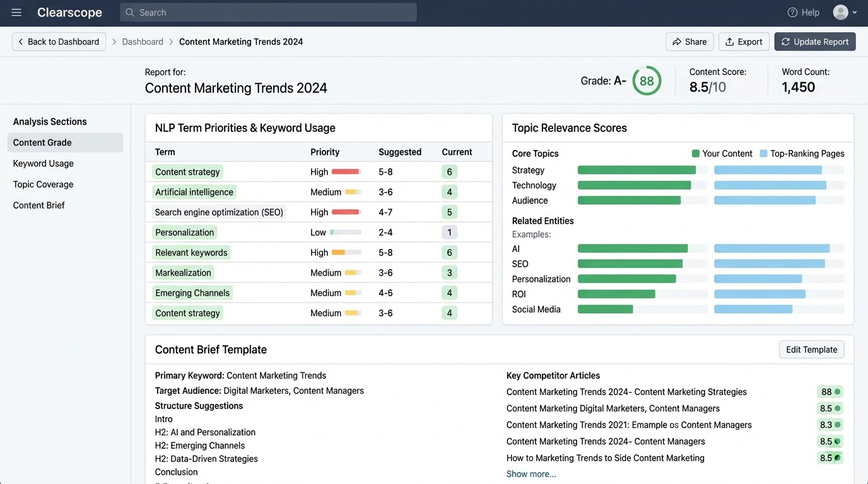
Task: Share the report
Action: coord(689,42)
